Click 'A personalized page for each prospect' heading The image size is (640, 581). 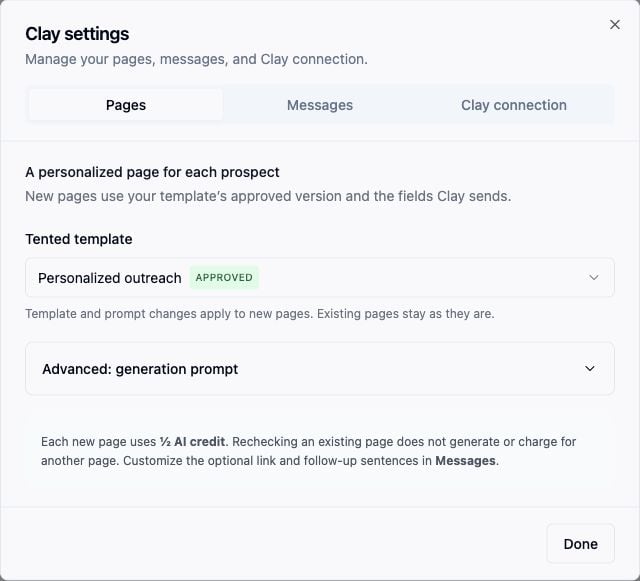click(152, 172)
